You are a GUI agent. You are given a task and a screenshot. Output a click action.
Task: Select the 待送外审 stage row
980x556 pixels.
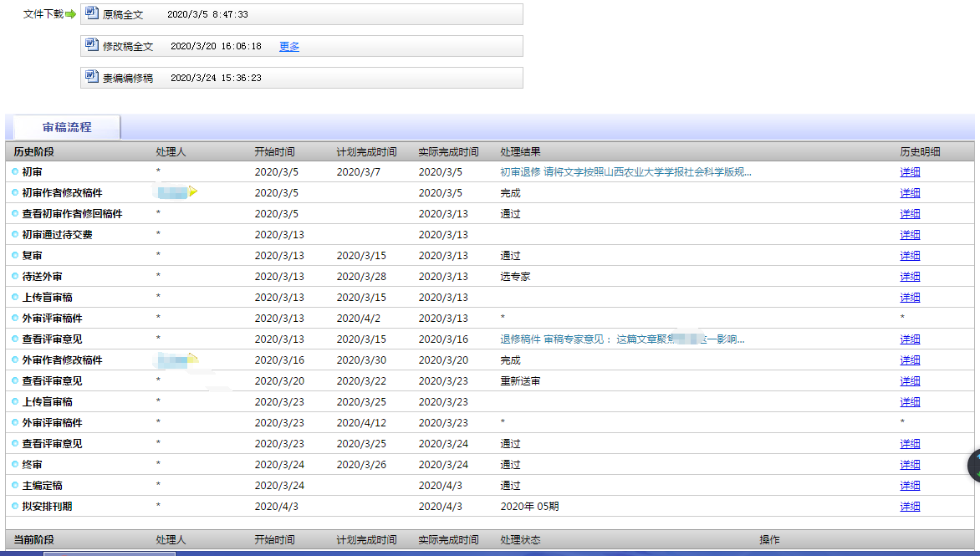(42, 277)
